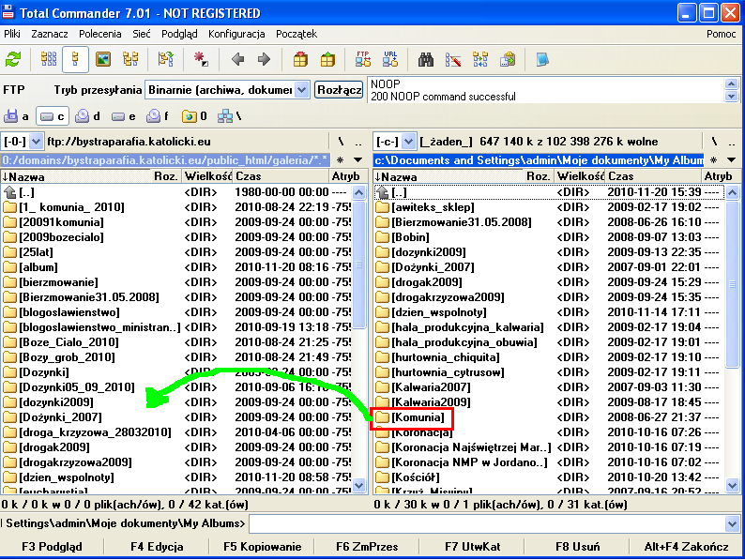Click the Pack files gift-box icon
Image resolution: width=745 pixels, height=560 pixels.
[301, 59]
